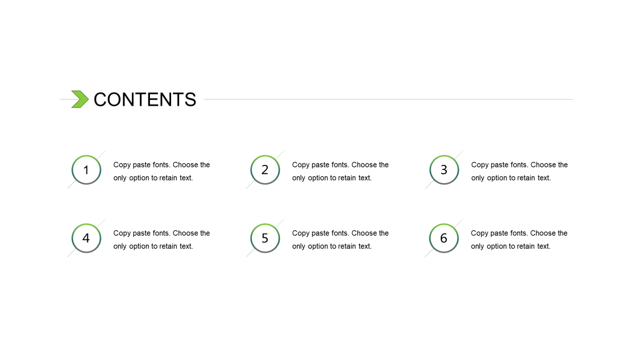The height and width of the screenshot is (362, 644).
Task: Select the text block beside circle 6
Action: [x=519, y=240]
